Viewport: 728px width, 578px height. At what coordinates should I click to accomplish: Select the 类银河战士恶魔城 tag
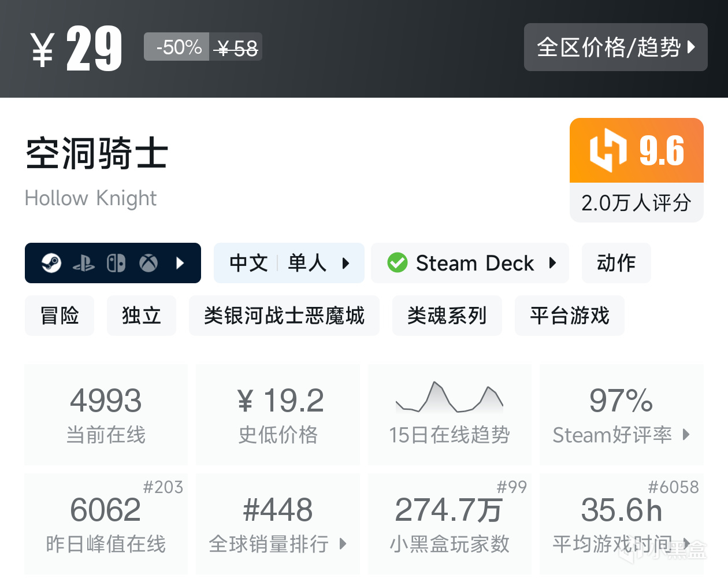tap(284, 316)
